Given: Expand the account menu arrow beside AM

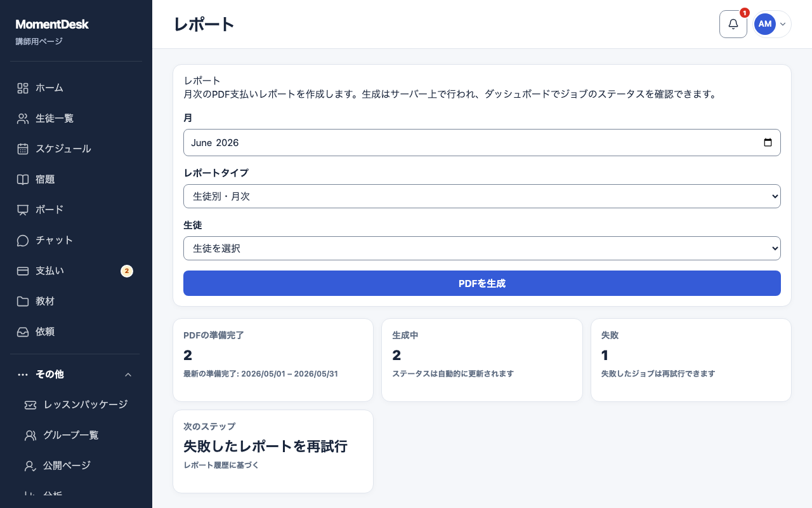Looking at the screenshot, I should pyautogui.click(x=783, y=24).
